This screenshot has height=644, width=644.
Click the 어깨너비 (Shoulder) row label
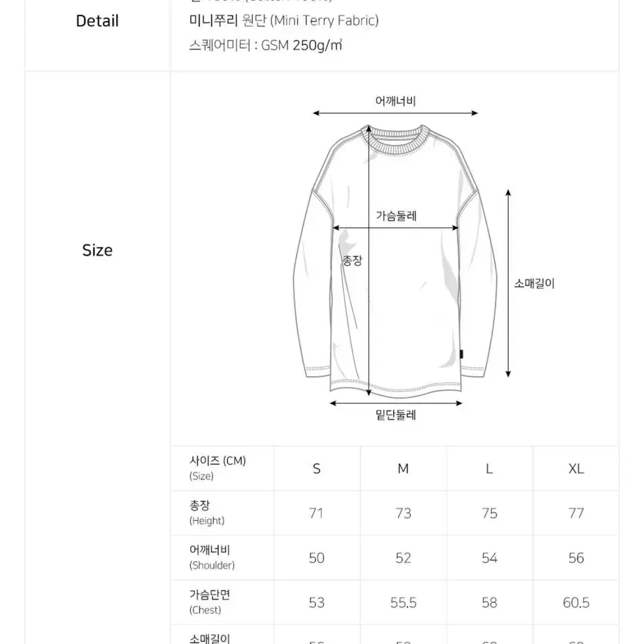tap(212, 557)
